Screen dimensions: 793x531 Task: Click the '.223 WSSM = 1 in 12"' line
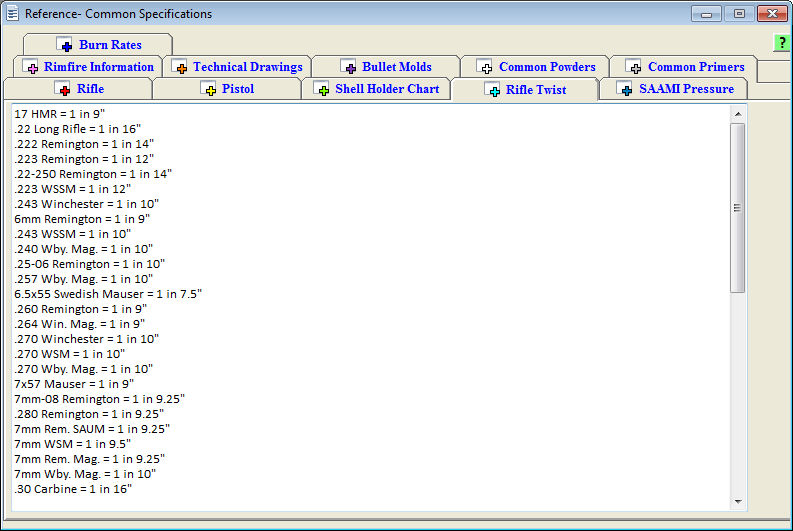click(x=72, y=189)
